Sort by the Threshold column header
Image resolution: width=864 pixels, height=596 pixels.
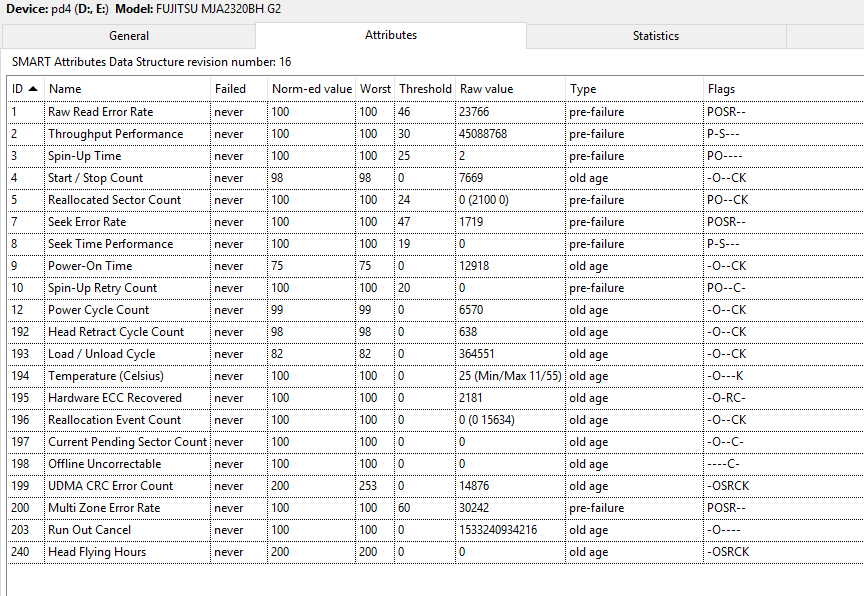point(425,89)
